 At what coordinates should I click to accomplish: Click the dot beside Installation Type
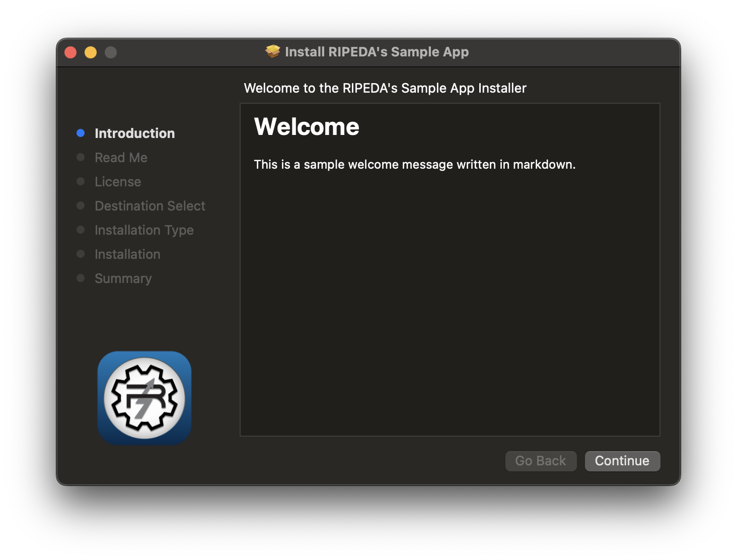81,229
